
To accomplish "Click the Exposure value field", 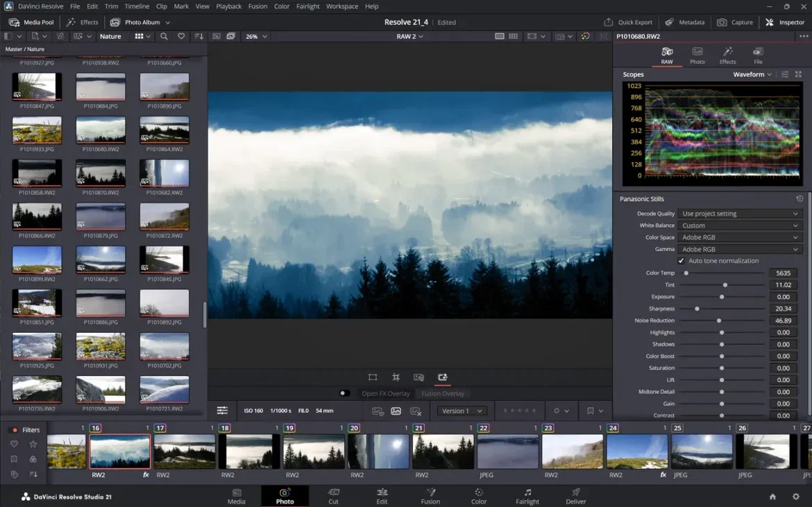I will pos(783,297).
